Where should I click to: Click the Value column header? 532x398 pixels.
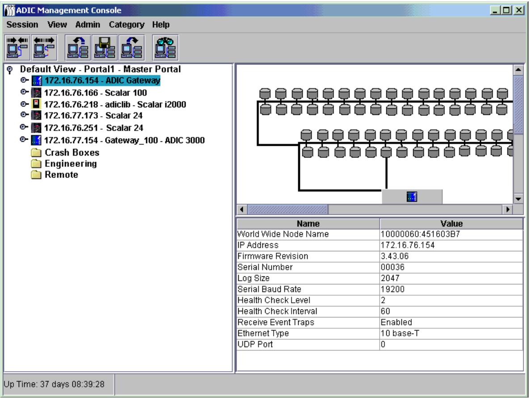452,224
